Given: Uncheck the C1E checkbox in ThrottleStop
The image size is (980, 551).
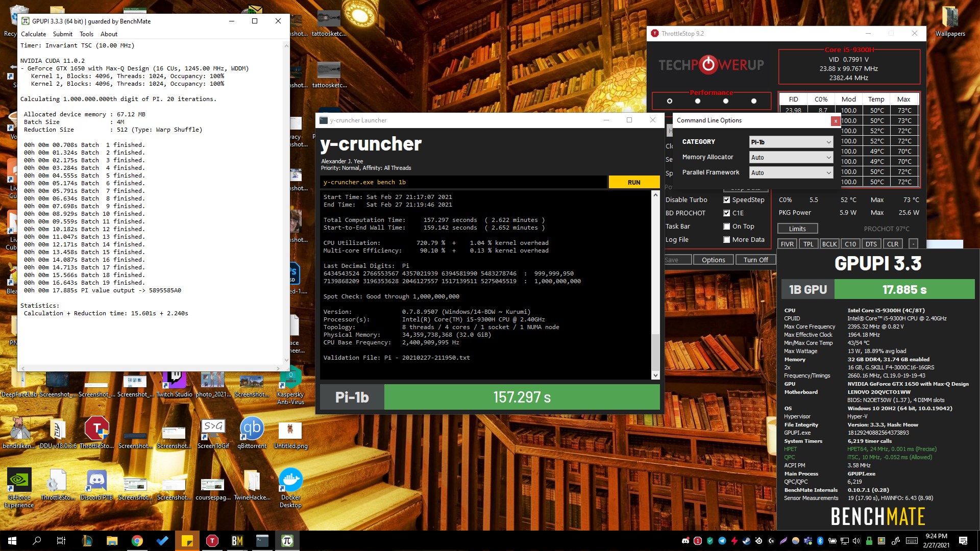Looking at the screenshot, I should (x=726, y=213).
